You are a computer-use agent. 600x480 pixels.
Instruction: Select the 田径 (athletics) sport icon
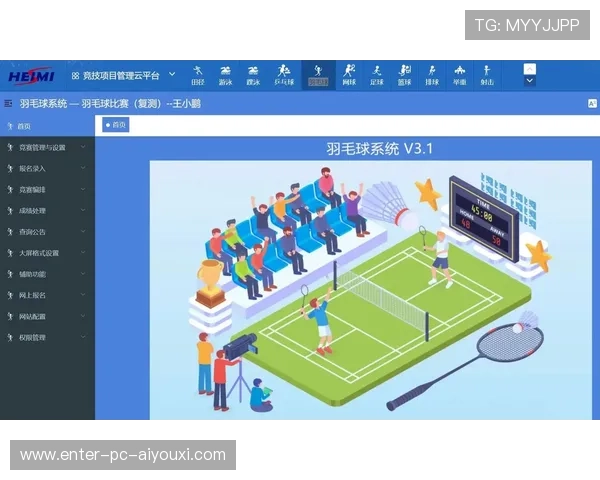tap(198, 75)
